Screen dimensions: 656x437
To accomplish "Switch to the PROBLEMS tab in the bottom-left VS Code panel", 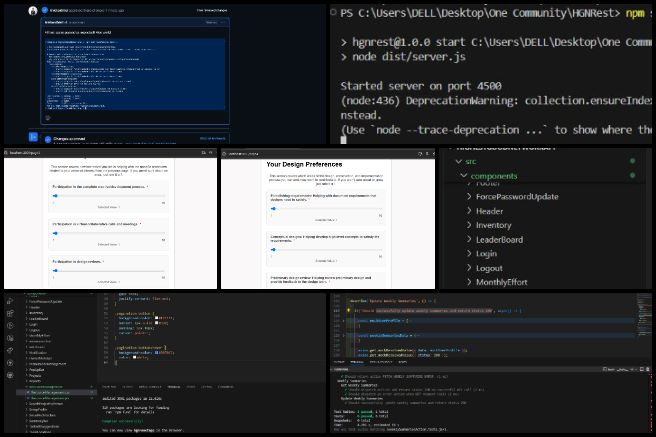I will point(109,386).
